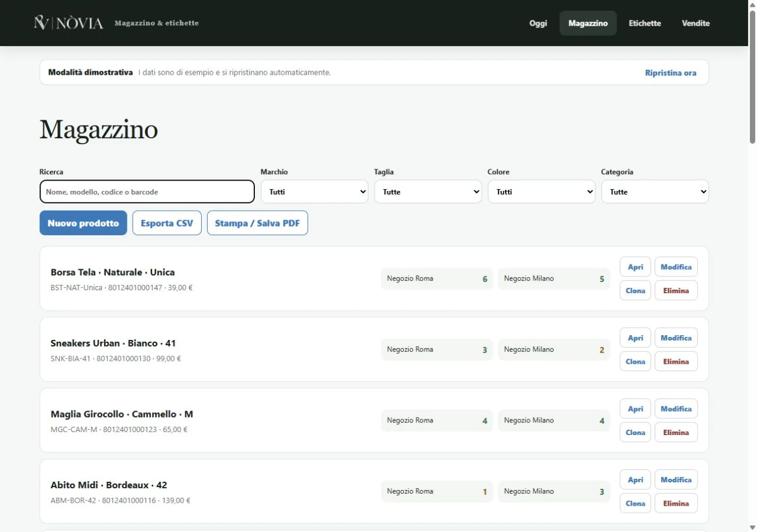Click Elimina for Sneakers Urban
Image resolution: width=757 pixels, height=532 pixels.
[x=676, y=361]
